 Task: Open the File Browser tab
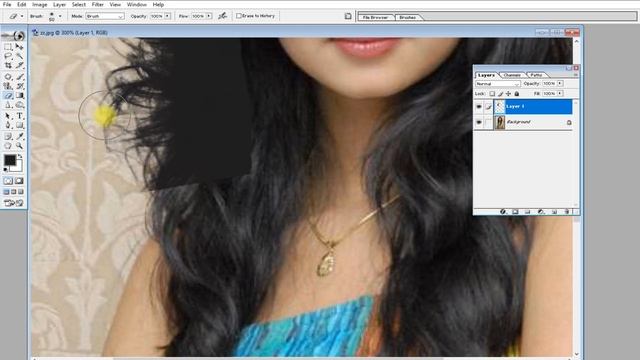[x=375, y=18]
